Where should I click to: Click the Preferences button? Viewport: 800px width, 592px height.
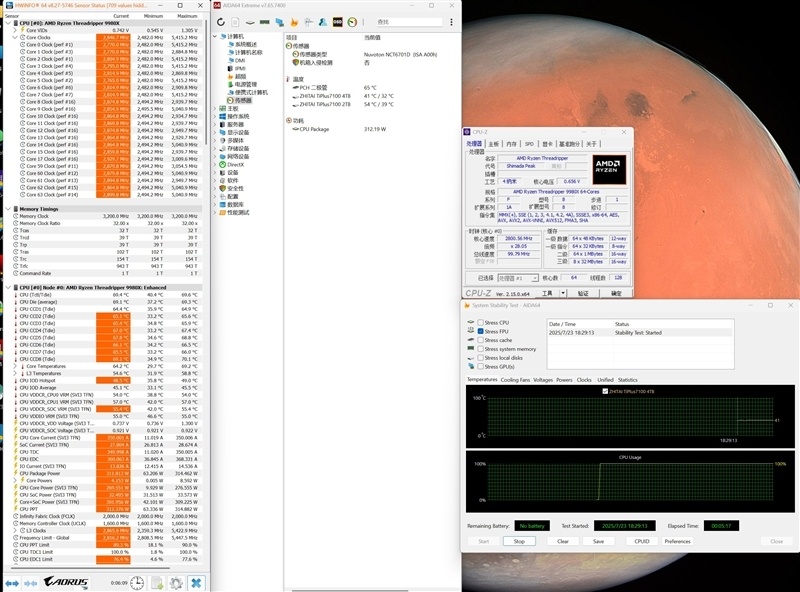click(x=677, y=541)
